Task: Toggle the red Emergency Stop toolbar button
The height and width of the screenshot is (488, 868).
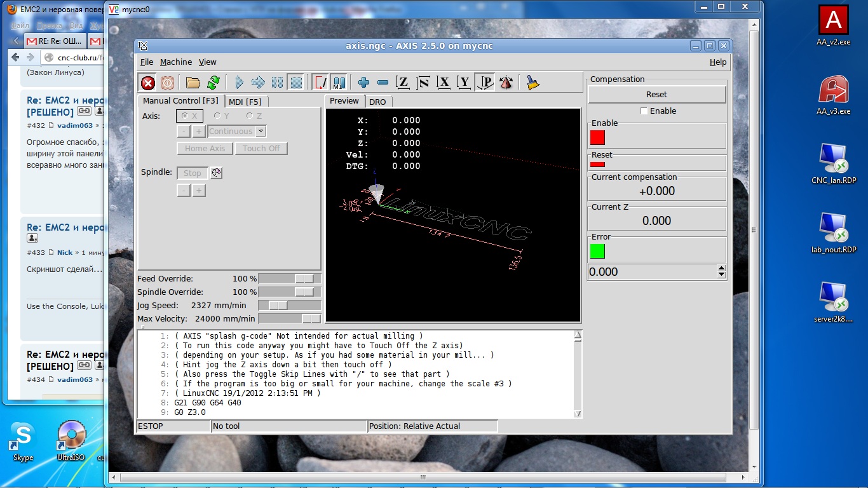Action: (148, 83)
